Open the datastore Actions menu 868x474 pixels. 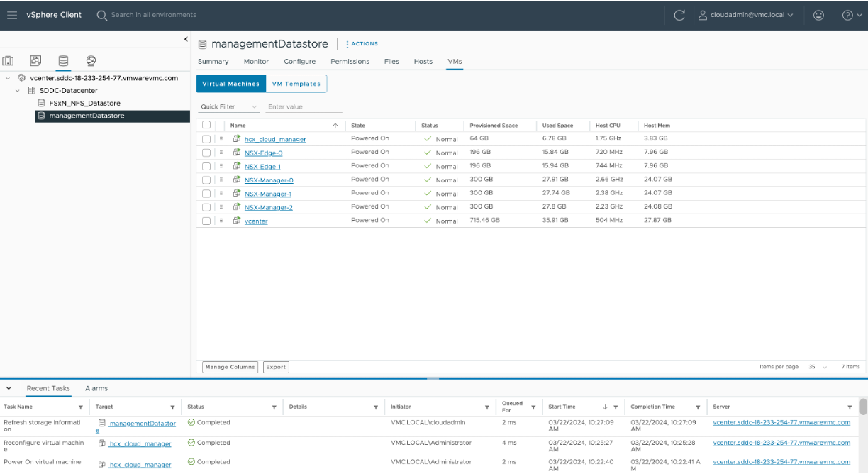point(362,44)
